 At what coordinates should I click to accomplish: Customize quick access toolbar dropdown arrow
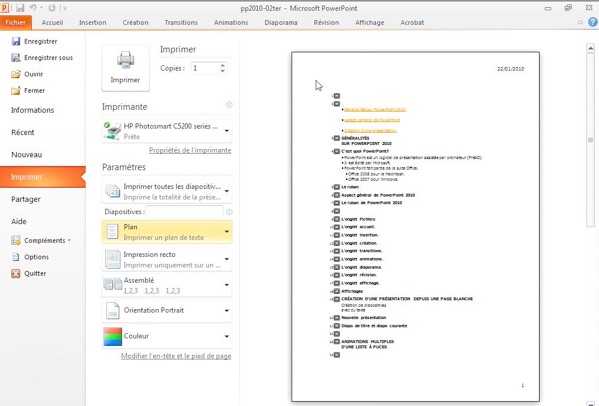[65, 8]
